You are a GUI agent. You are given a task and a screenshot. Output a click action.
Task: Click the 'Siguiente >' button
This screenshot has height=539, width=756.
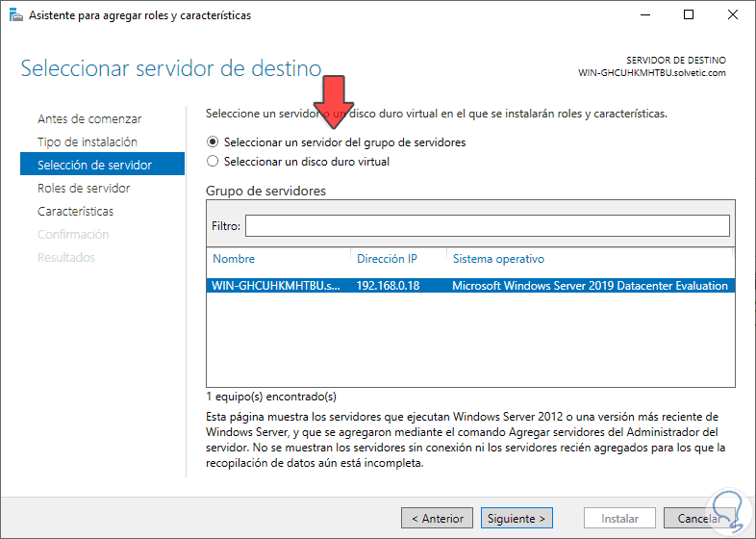tap(517, 518)
